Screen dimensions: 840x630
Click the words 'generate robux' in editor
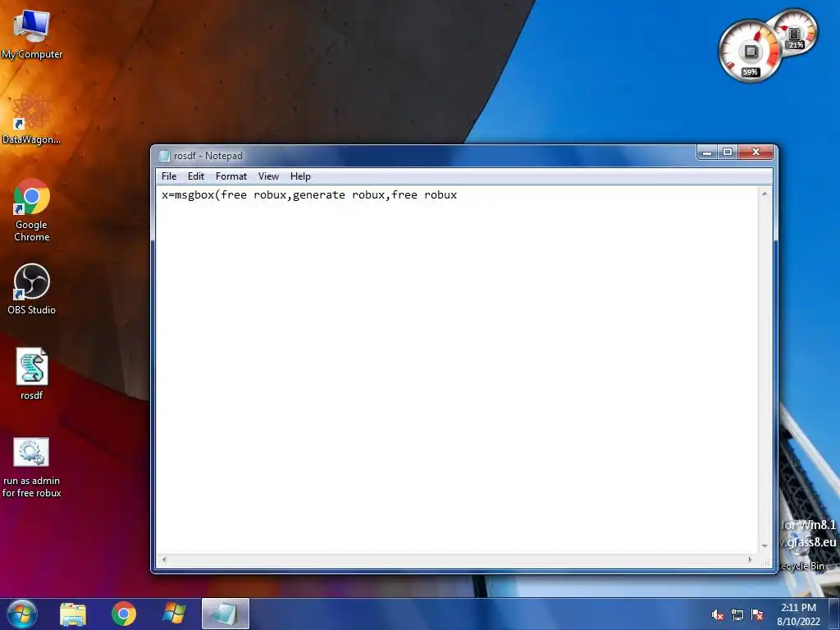(339, 195)
